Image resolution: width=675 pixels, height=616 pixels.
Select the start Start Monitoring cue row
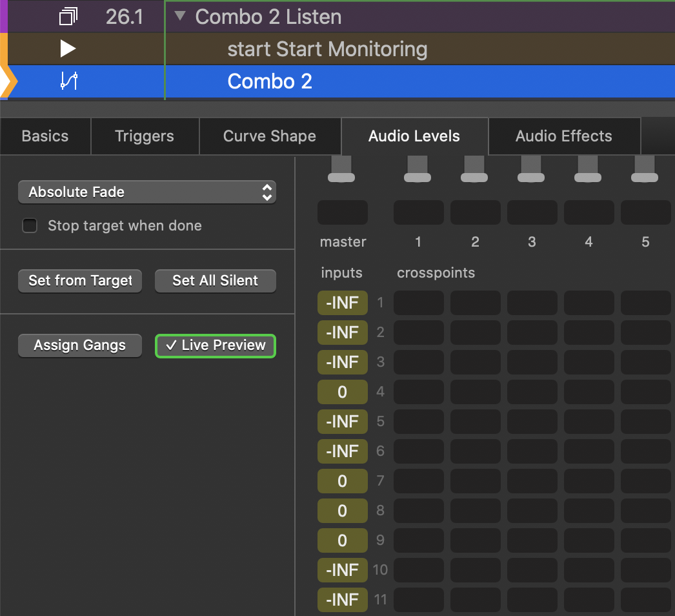tap(327, 49)
